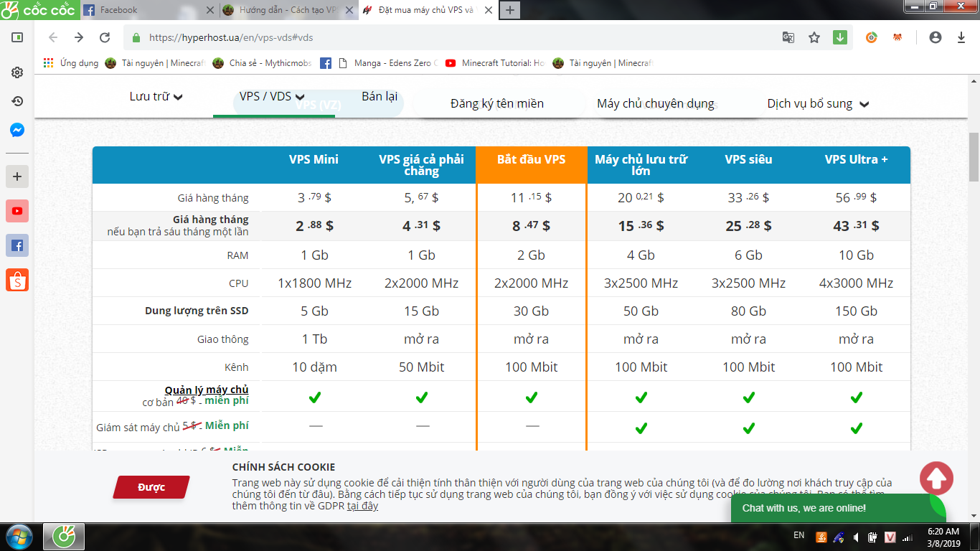This screenshot has height=551, width=980.
Task: Open the Ứng dụng apps bookmark
Action: click(x=71, y=63)
